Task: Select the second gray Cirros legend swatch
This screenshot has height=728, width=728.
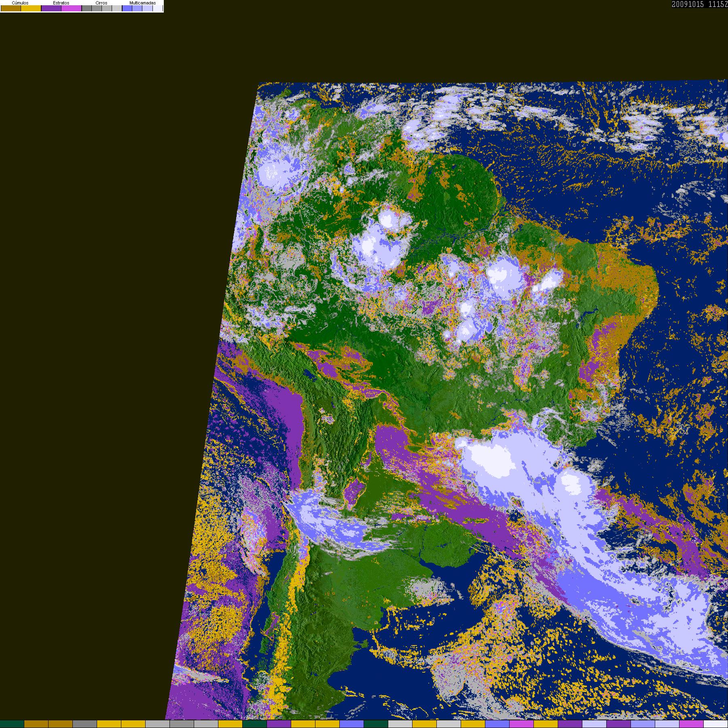Action: pyautogui.click(x=97, y=8)
